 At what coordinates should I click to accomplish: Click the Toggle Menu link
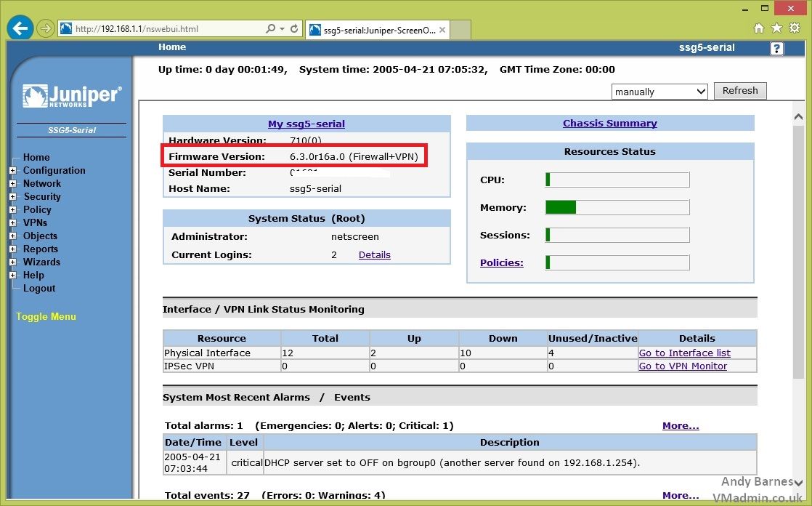46,317
